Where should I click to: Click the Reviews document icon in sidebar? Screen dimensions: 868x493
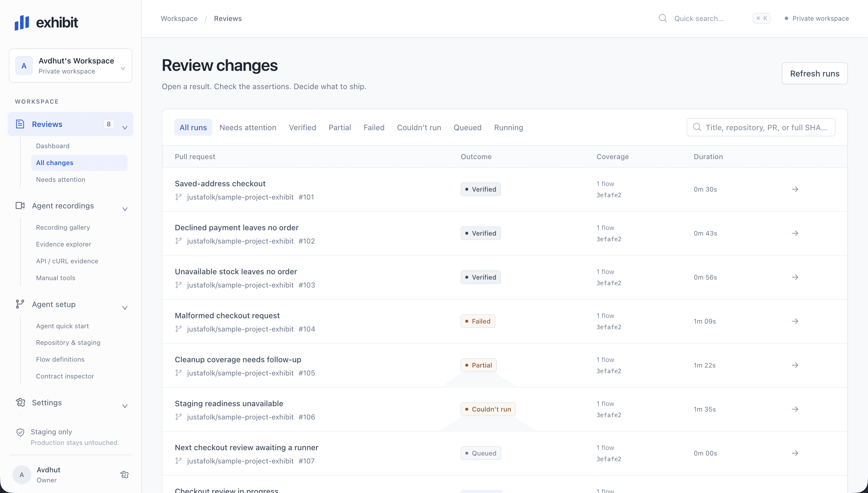20,124
